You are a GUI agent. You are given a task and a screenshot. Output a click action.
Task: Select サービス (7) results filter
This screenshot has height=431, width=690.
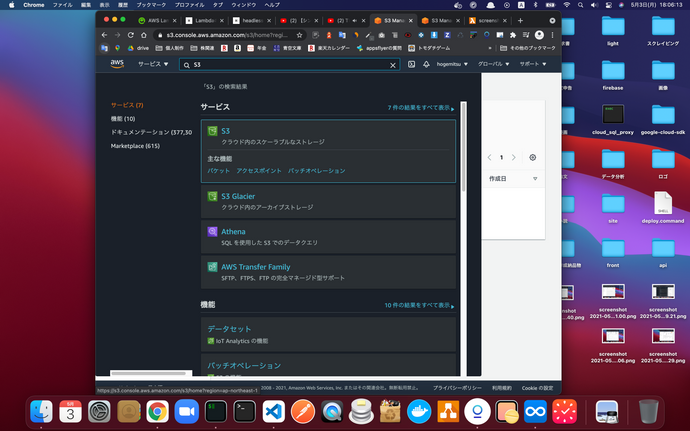click(127, 105)
